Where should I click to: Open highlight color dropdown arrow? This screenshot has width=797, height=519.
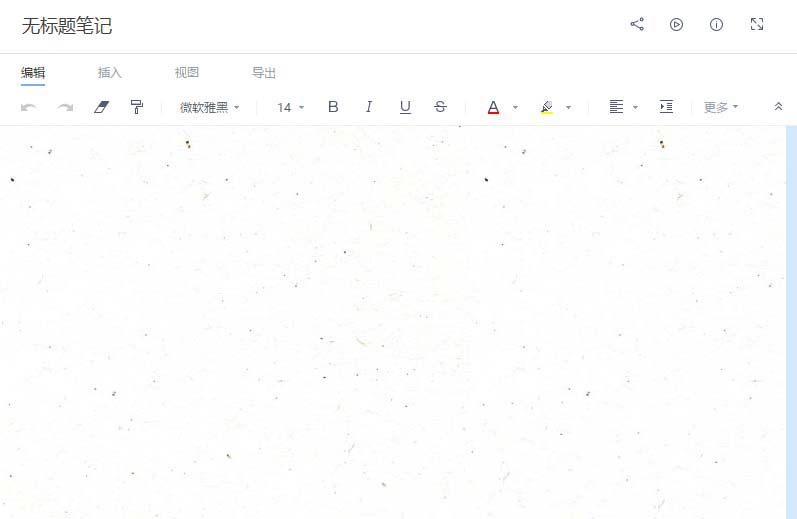pos(568,107)
